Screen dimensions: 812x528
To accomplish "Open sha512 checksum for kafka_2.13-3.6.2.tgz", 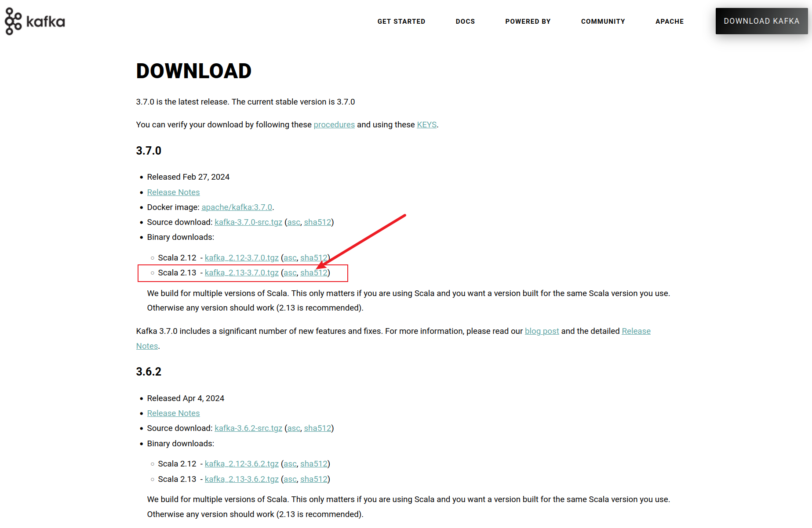I will click(x=313, y=479).
